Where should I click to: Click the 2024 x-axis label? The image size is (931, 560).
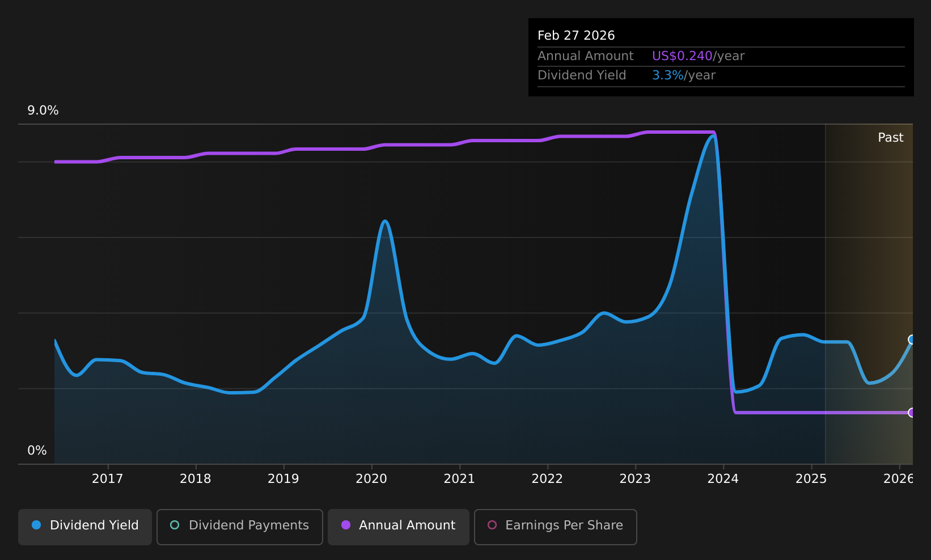coord(723,479)
